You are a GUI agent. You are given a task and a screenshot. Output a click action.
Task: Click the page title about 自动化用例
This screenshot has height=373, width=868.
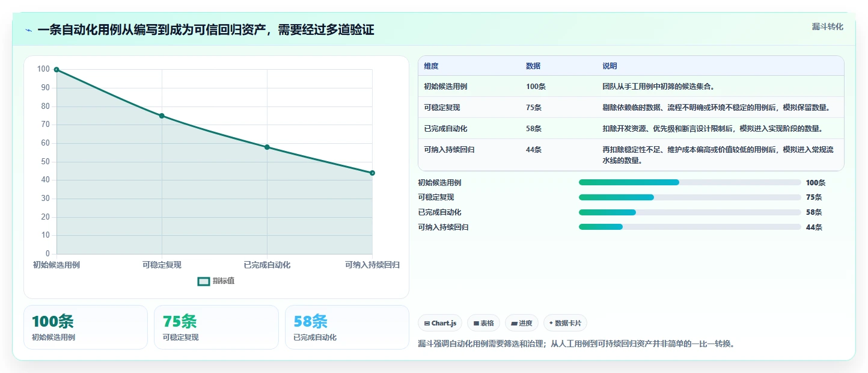(206, 30)
